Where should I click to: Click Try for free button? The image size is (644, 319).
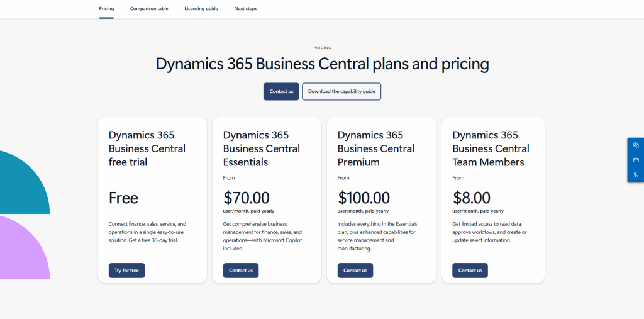126,271
